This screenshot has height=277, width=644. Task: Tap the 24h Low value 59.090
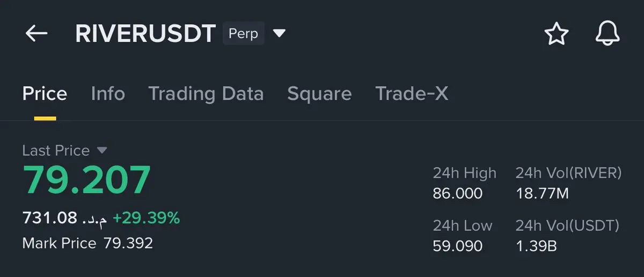point(457,246)
